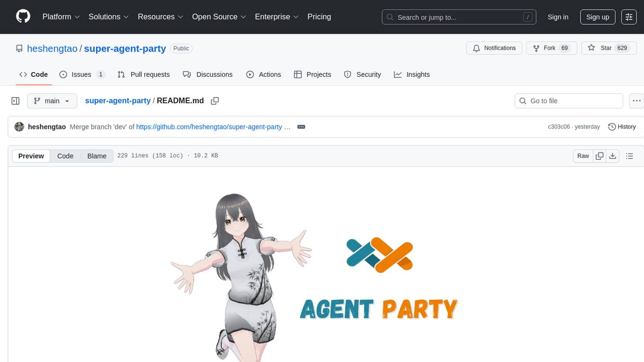Open the Insights tab
This screenshot has height=362, width=644.
point(412,74)
